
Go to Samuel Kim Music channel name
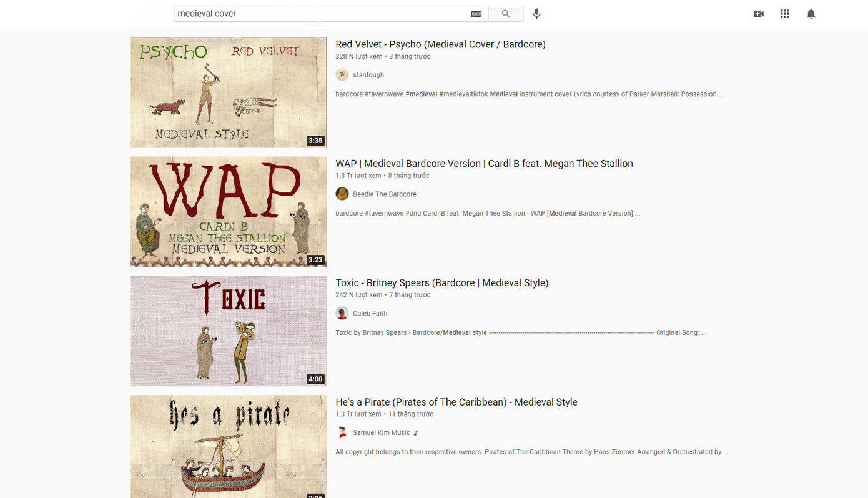pos(381,432)
